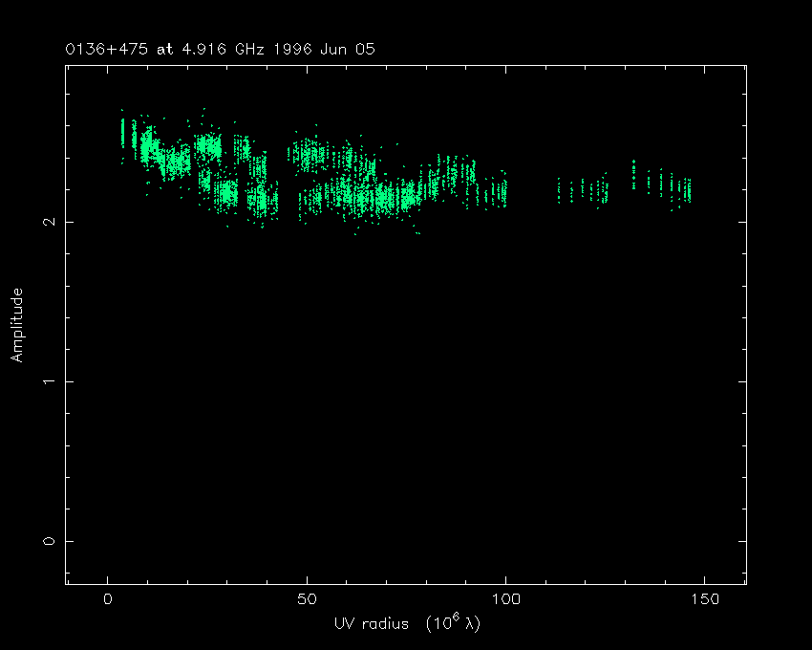Click the dense data cluster near UV radius 70
The height and width of the screenshot is (650, 812).
tap(385, 198)
